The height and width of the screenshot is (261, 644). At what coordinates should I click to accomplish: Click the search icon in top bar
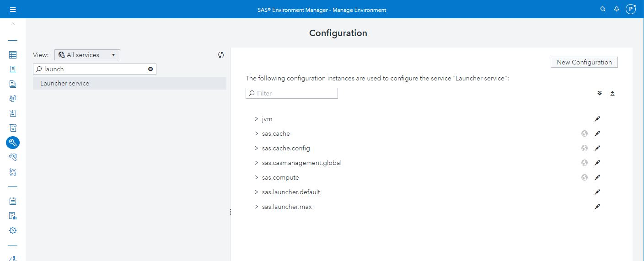[603, 9]
